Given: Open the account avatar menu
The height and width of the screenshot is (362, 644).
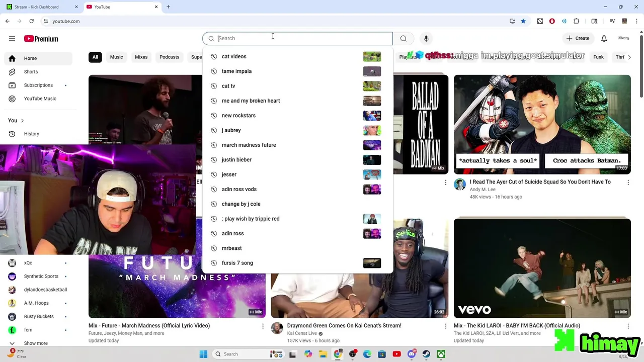Looking at the screenshot, I should click(624, 38).
